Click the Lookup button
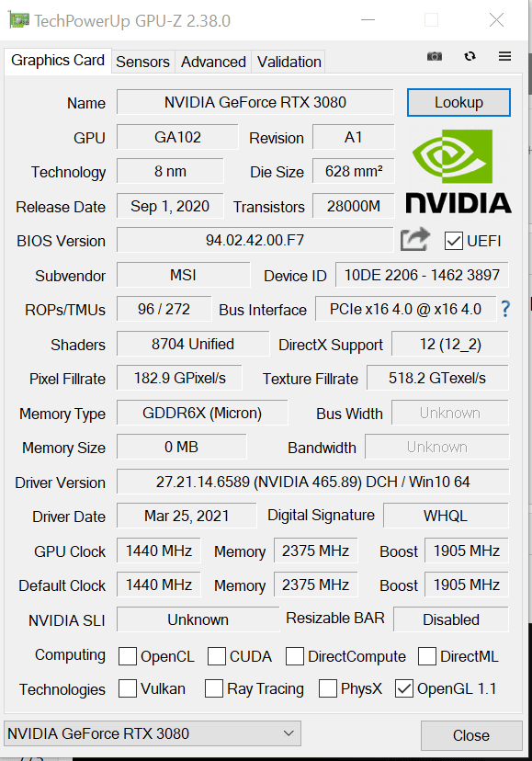532x761 pixels. [x=458, y=102]
